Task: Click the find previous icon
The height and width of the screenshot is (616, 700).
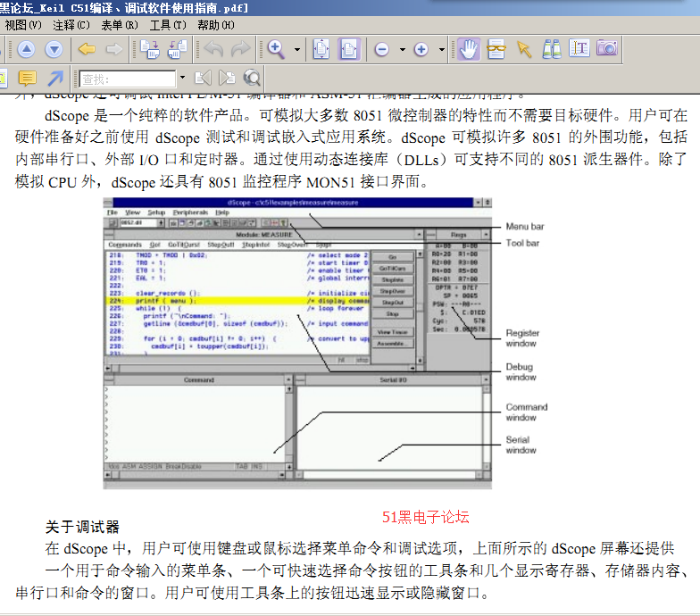Action: pos(204,79)
